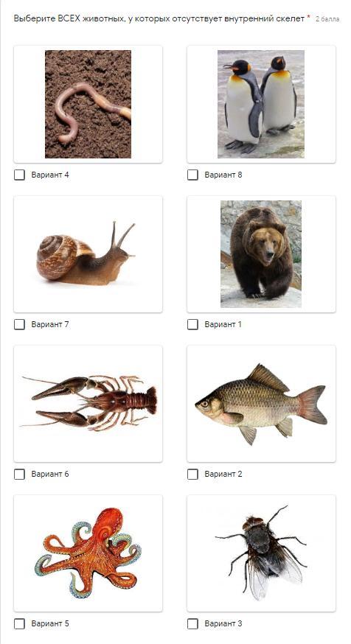The height and width of the screenshot is (644, 351).
Task: Choose the octopus image
Action: click(x=88, y=553)
